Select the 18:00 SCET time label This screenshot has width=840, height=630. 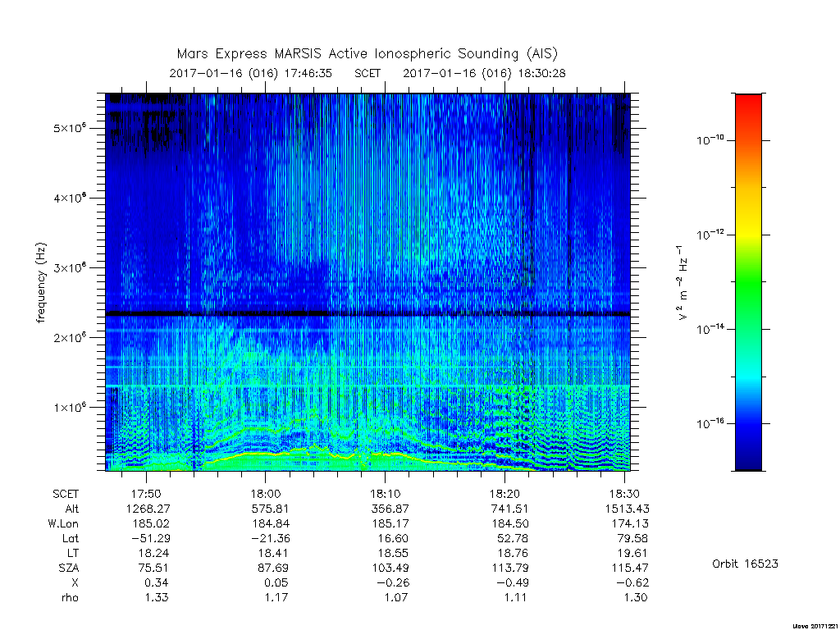point(266,494)
